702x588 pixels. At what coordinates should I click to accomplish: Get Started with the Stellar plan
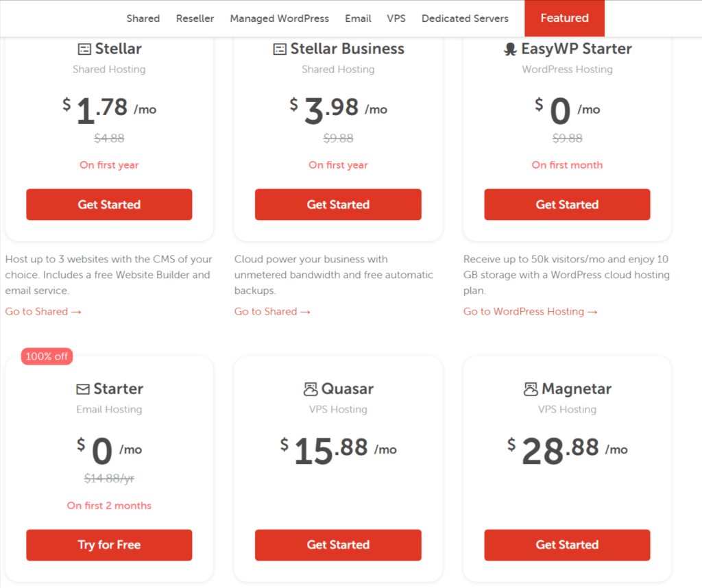pyautogui.click(x=109, y=204)
